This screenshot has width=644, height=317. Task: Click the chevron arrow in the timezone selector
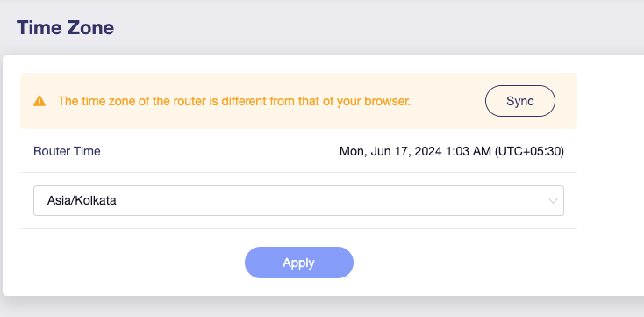tap(553, 201)
